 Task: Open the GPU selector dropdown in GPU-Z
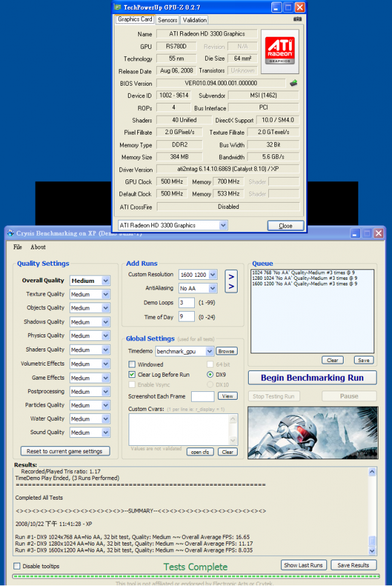[223, 225]
